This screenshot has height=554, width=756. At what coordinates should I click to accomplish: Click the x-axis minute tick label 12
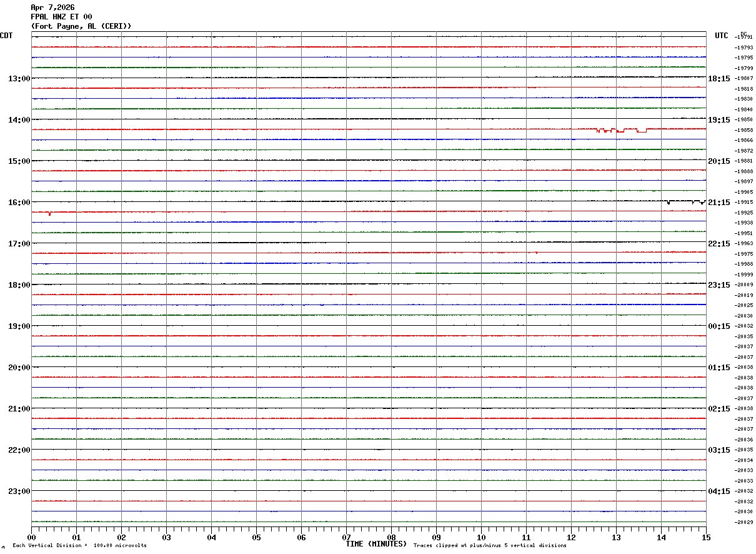click(x=571, y=538)
